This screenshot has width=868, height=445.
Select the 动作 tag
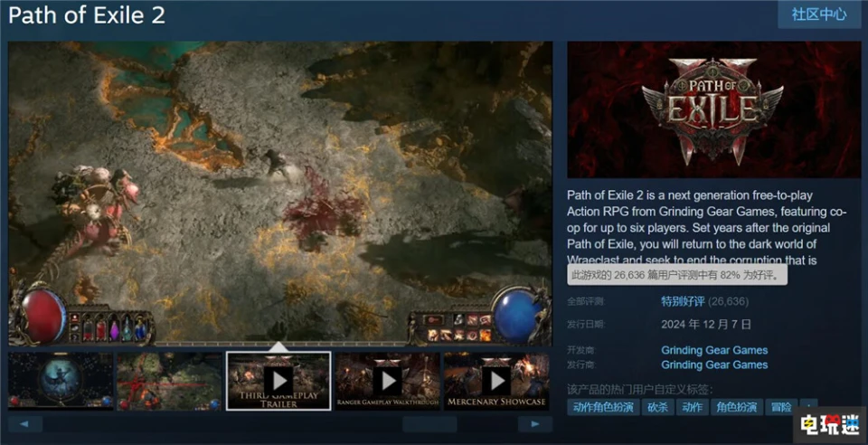692,408
